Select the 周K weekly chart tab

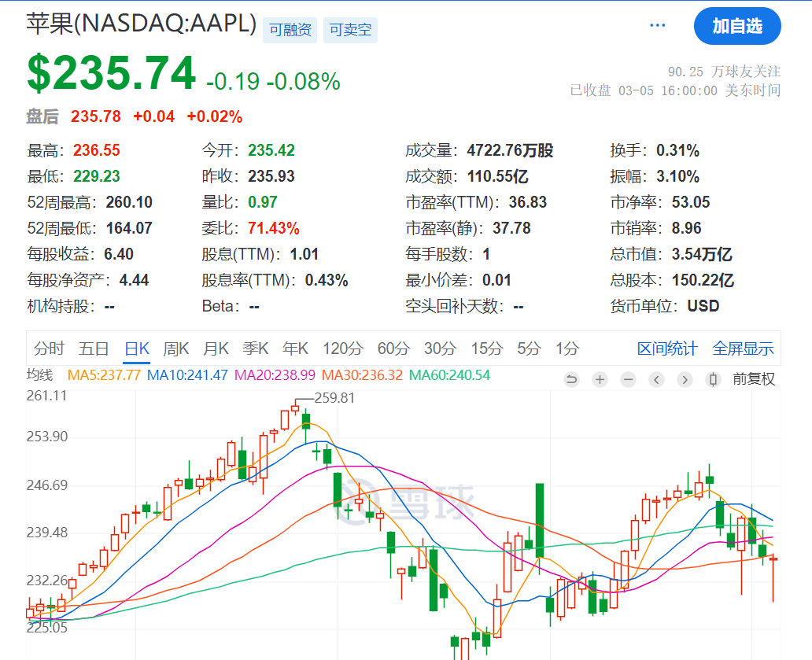(x=176, y=348)
